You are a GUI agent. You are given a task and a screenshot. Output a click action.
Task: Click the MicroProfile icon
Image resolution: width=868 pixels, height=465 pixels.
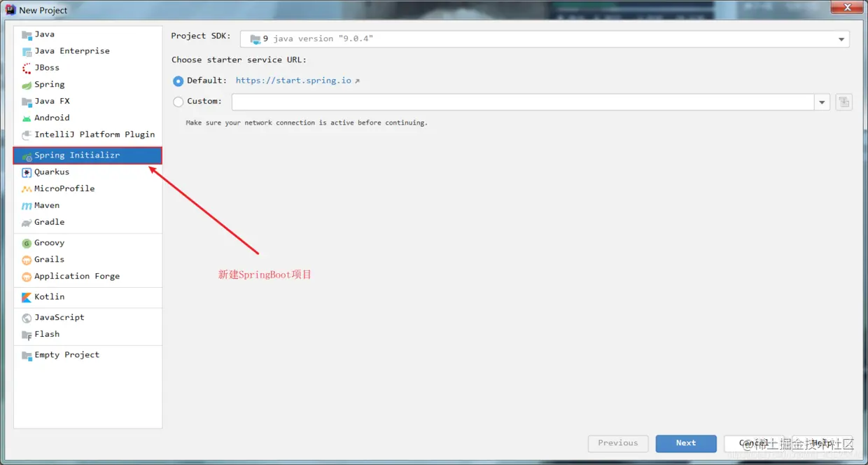coord(27,189)
